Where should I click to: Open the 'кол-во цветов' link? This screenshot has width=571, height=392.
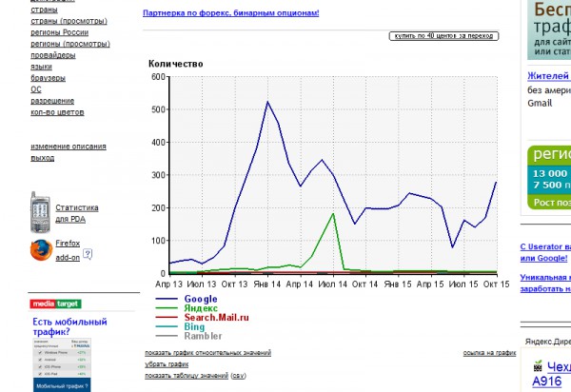[57, 112]
